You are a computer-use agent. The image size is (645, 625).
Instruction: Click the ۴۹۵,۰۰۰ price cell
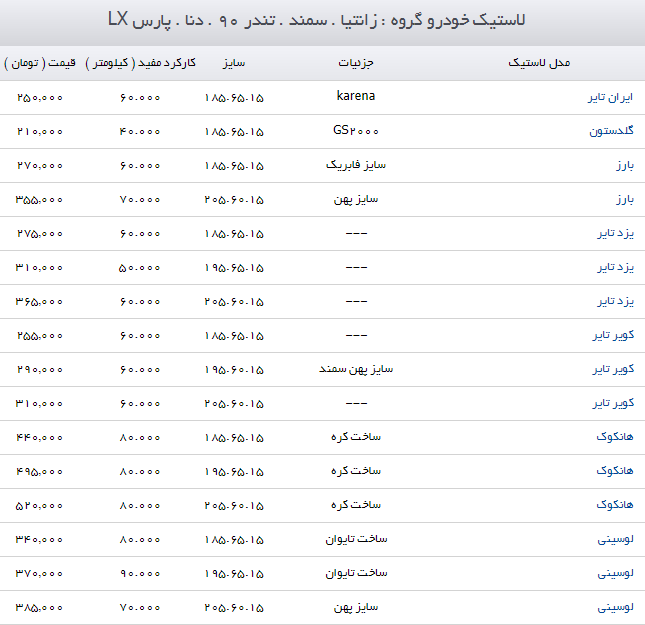39,472
